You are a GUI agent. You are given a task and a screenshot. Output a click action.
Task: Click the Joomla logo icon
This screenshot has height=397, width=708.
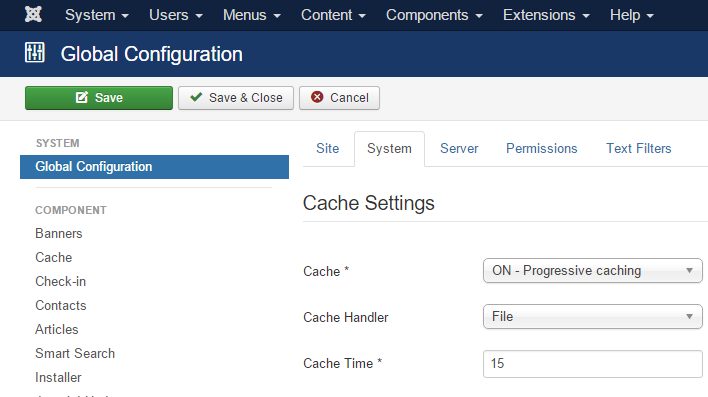coord(33,14)
